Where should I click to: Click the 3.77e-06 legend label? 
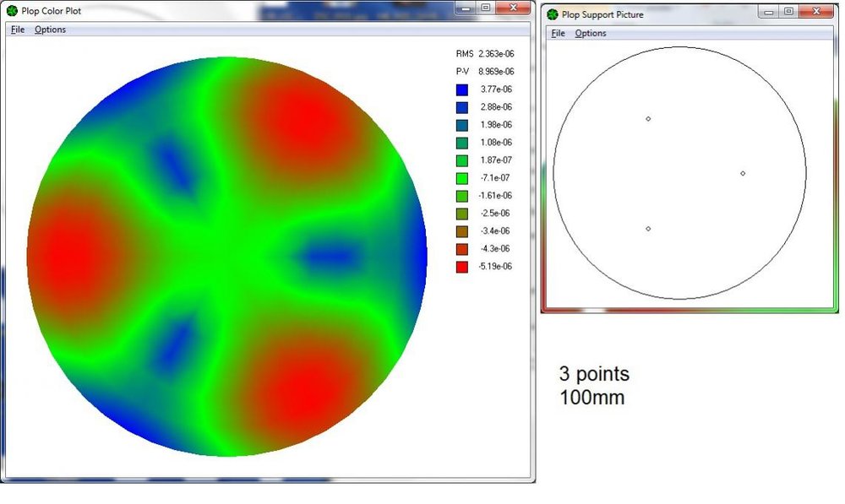pyautogui.click(x=496, y=89)
